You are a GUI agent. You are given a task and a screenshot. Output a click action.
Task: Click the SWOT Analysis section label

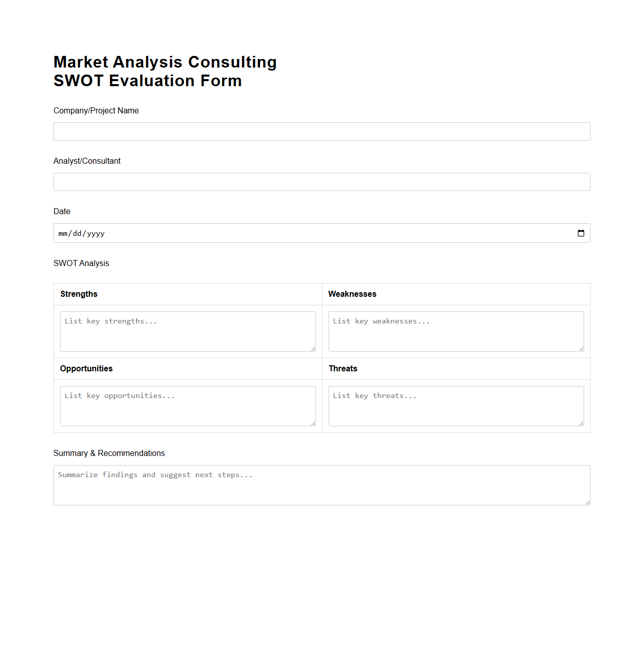click(81, 263)
